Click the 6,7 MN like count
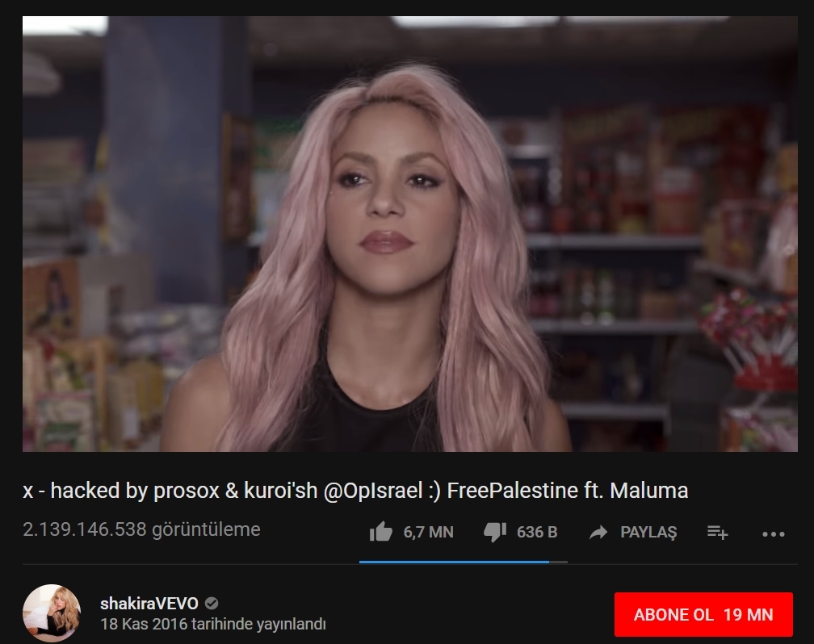814x644 pixels. click(428, 533)
